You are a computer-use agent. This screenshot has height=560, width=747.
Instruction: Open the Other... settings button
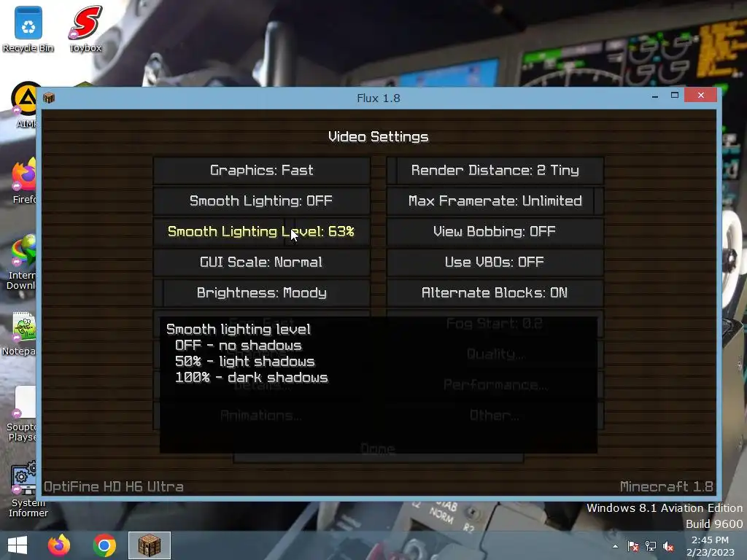pyautogui.click(x=495, y=416)
